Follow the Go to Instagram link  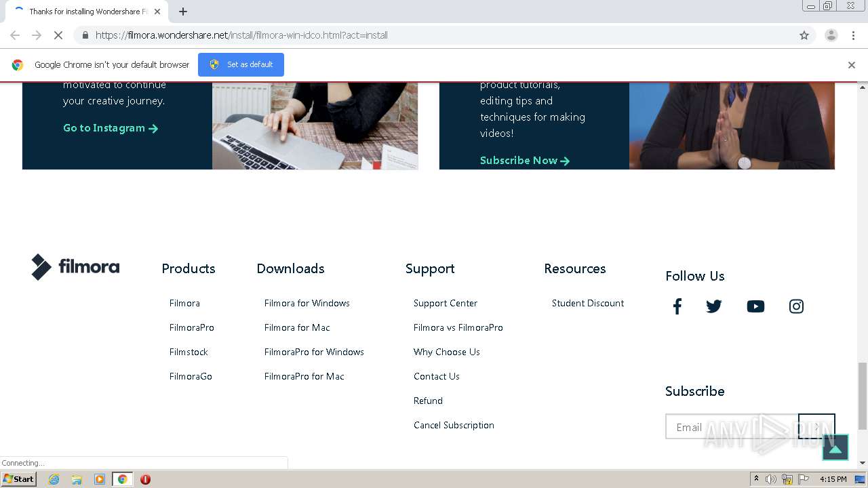(x=111, y=128)
